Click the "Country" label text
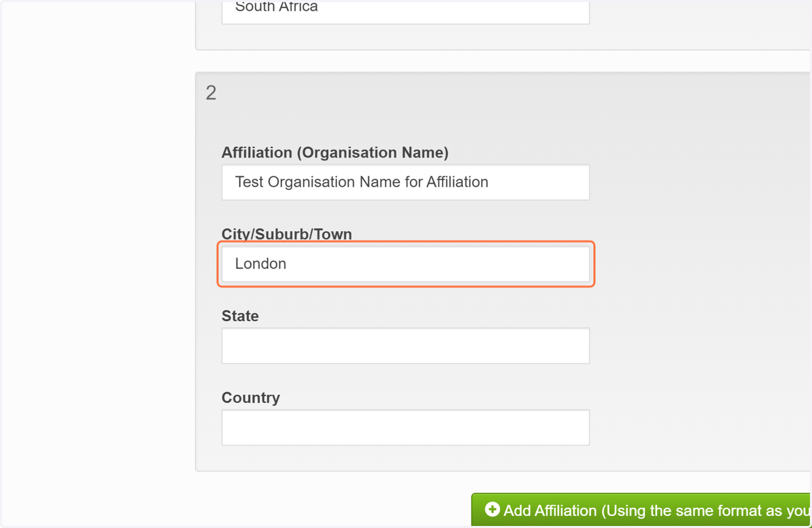The width and height of the screenshot is (812, 528). (250, 398)
